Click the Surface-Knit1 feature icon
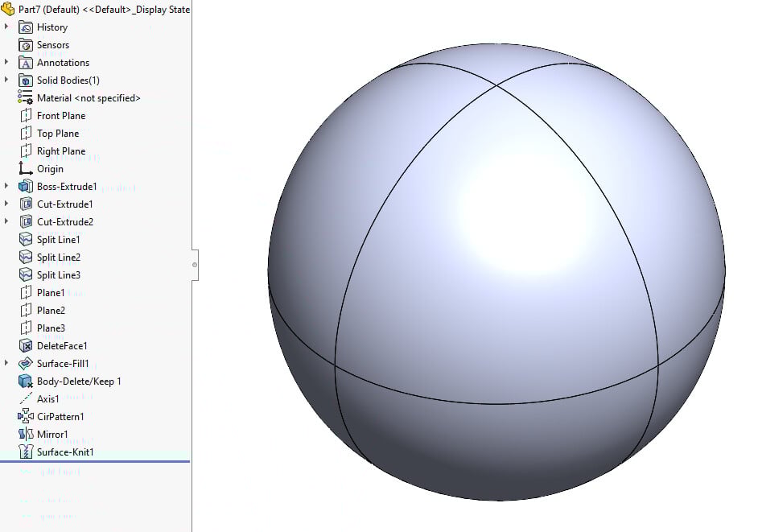 pyautogui.click(x=26, y=452)
